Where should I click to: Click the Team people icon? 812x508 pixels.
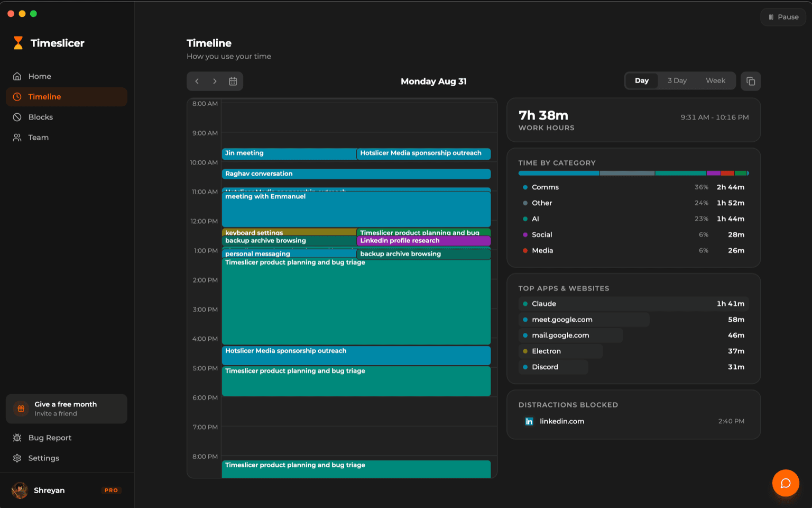pyautogui.click(x=17, y=138)
